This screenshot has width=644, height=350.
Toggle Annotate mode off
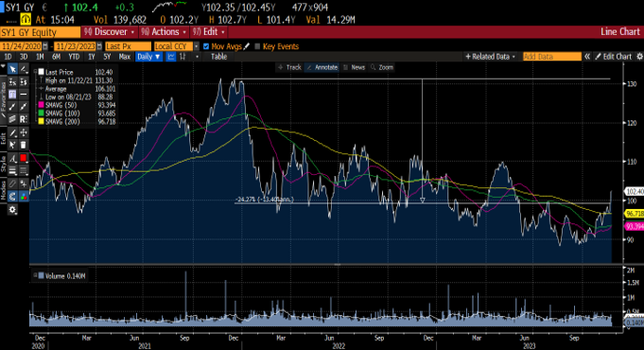coord(322,67)
